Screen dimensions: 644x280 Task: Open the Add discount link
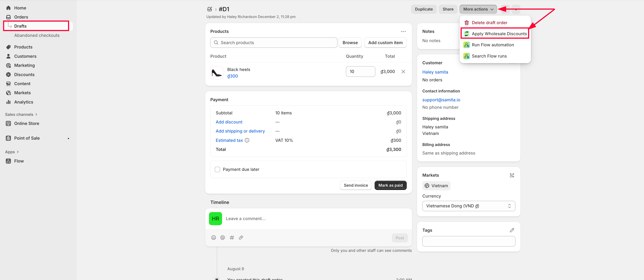pos(229,122)
